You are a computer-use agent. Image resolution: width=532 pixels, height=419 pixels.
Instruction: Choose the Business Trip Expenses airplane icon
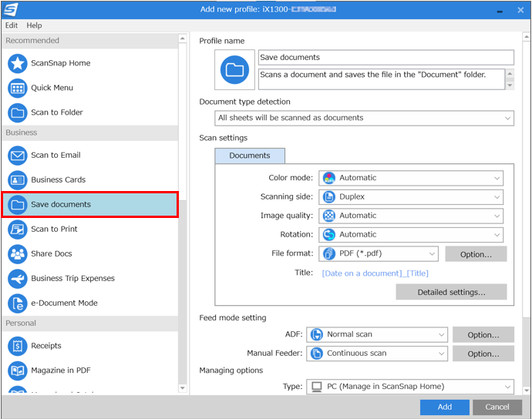[x=17, y=279]
